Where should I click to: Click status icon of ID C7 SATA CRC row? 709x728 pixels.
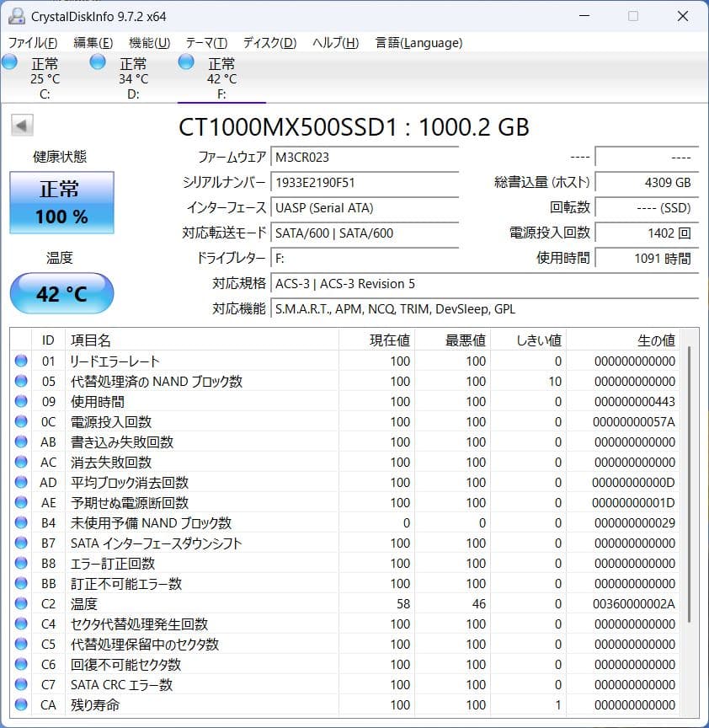click(x=21, y=684)
